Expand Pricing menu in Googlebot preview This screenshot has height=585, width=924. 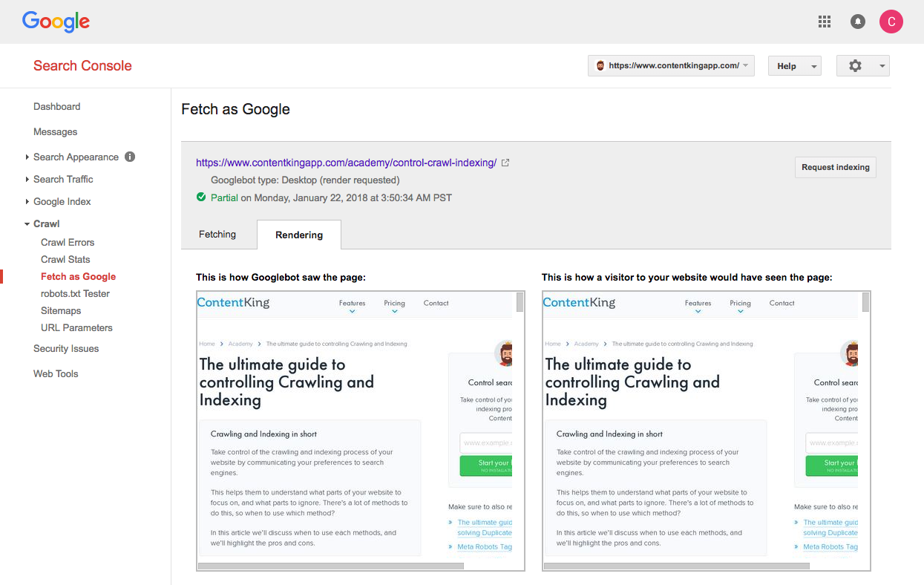coord(394,306)
